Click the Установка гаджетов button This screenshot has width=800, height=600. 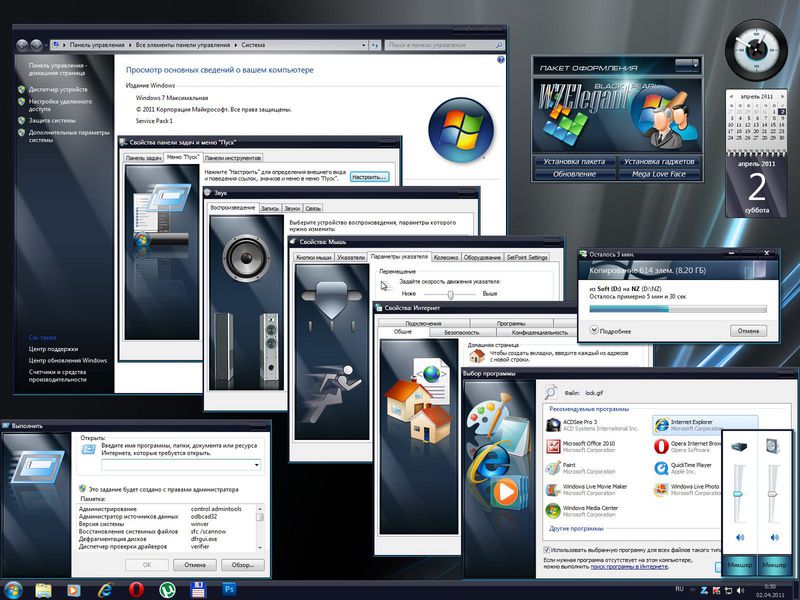tap(659, 161)
